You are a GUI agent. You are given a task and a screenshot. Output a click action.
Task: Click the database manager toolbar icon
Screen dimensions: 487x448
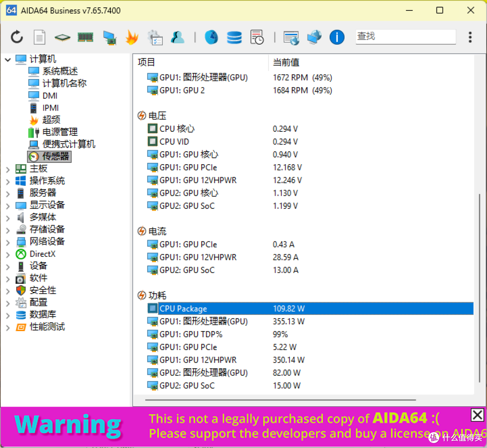tap(234, 37)
